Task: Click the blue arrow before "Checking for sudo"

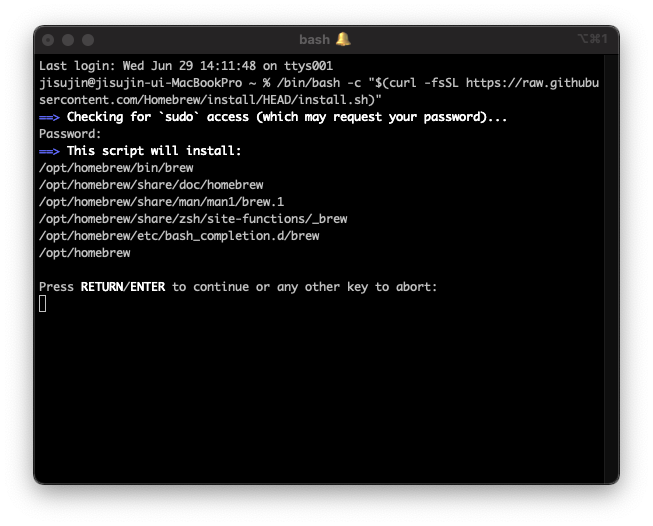Action: click(x=50, y=117)
